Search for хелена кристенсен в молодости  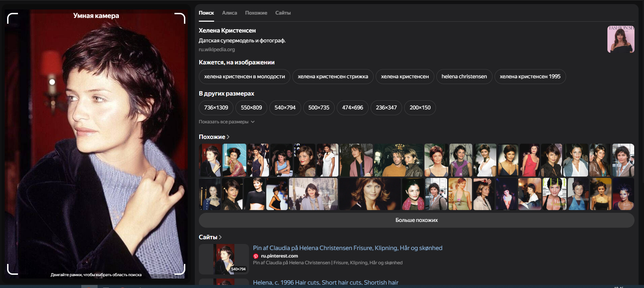tap(245, 77)
